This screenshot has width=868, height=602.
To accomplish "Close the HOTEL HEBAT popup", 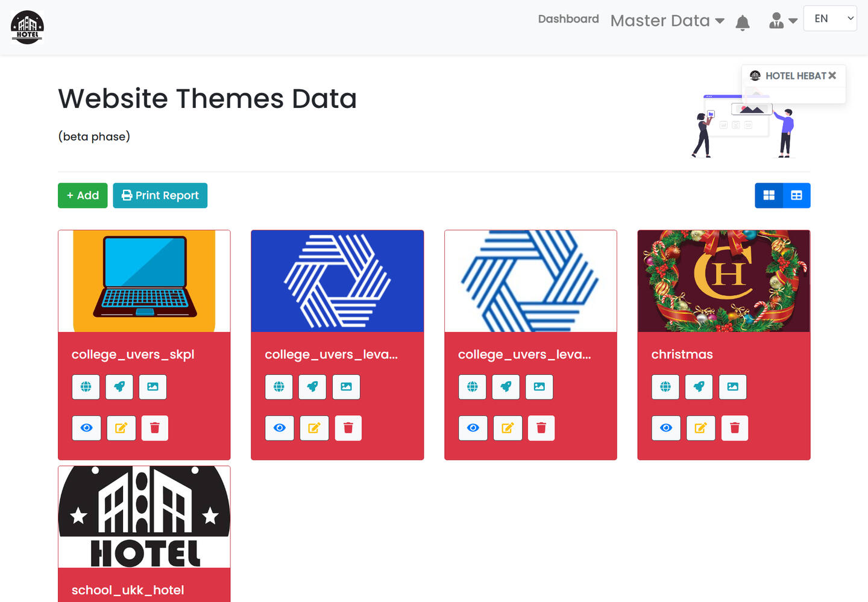I will point(832,75).
